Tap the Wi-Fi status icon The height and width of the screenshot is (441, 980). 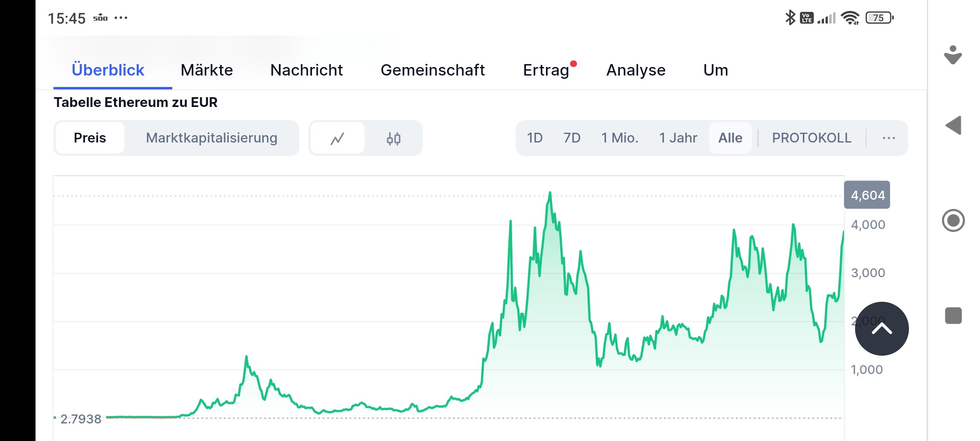pyautogui.click(x=851, y=18)
